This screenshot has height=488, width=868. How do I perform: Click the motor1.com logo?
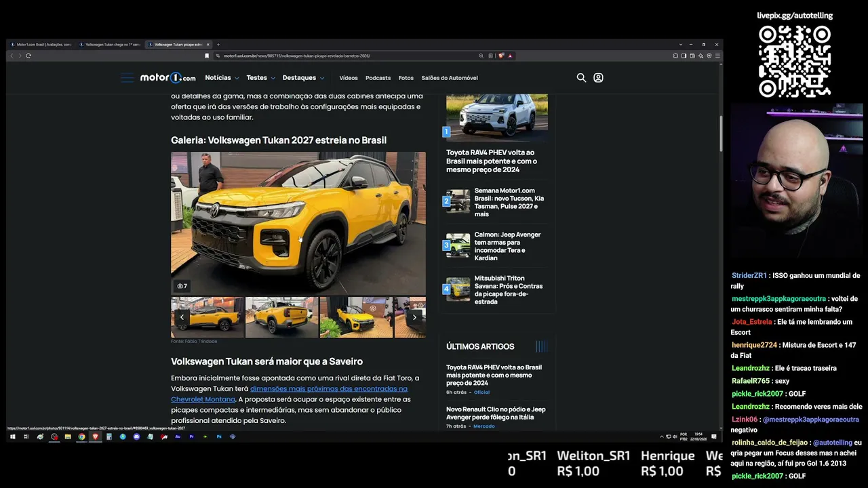click(167, 78)
